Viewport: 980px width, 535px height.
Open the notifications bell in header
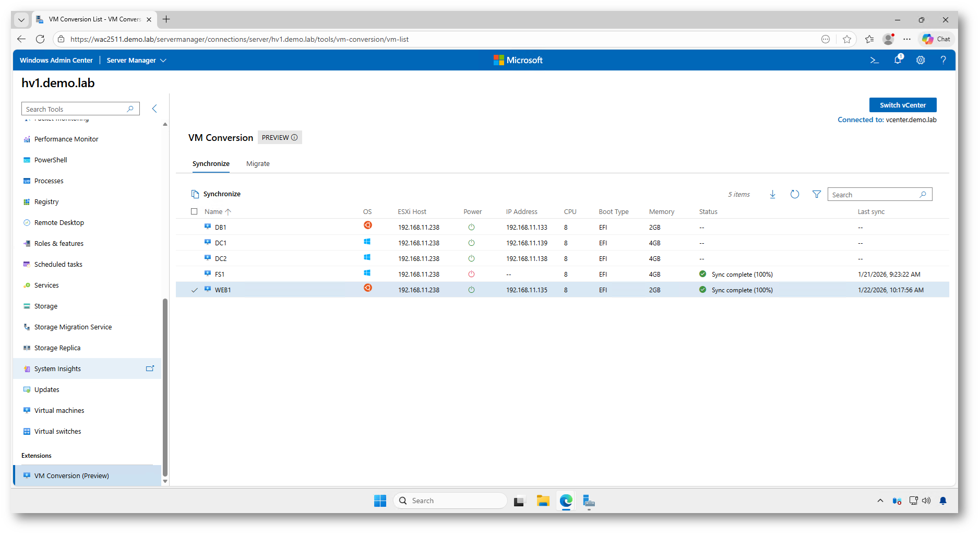tap(898, 60)
